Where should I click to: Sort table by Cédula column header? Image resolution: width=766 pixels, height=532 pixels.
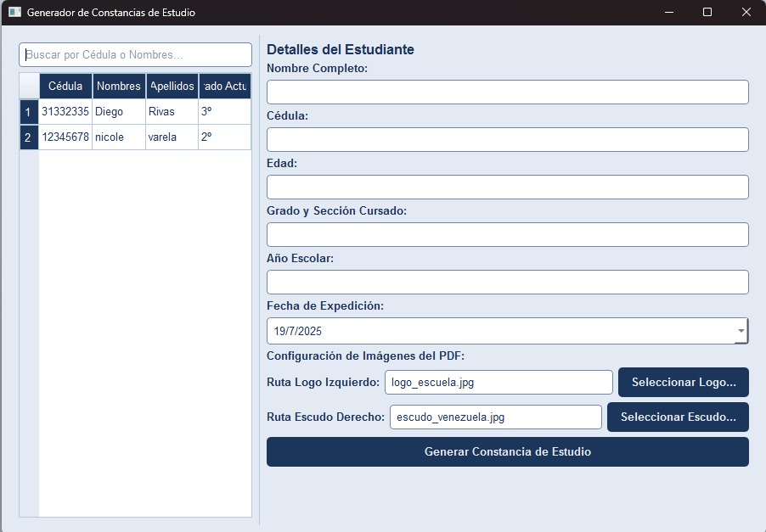pos(65,86)
